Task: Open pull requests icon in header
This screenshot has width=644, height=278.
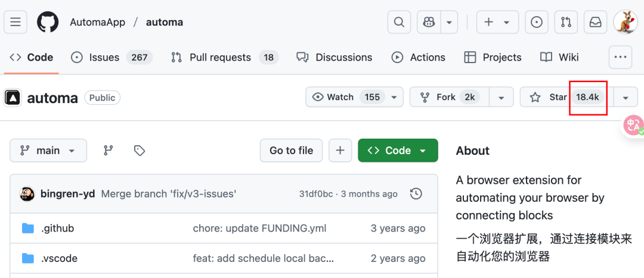Action: point(566,22)
